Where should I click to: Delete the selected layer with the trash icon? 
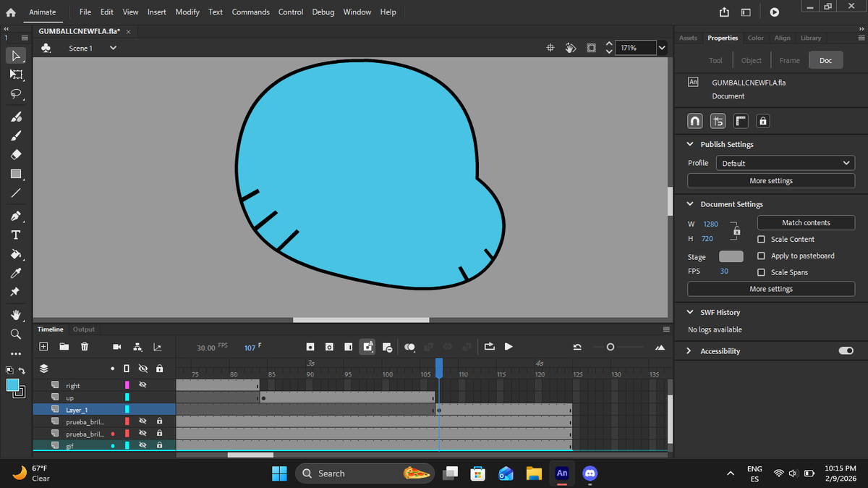point(84,347)
